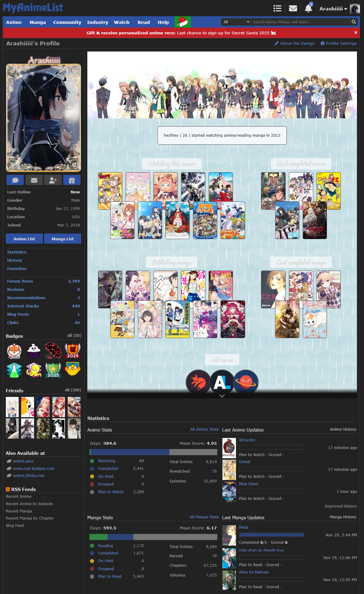Open the Statistics sidebar link
The height and width of the screenshot is (594, 364).
(17, 252)
